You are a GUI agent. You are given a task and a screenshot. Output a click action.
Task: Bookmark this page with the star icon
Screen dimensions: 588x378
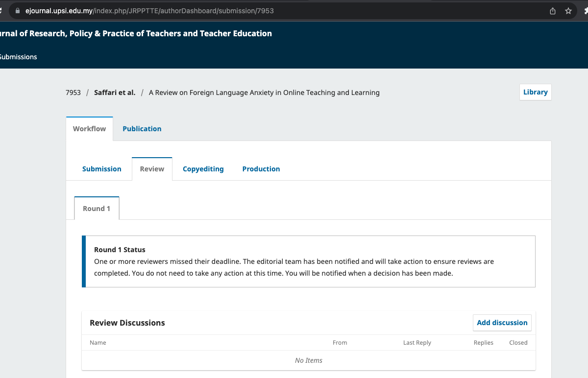click(x=568, y=11)
